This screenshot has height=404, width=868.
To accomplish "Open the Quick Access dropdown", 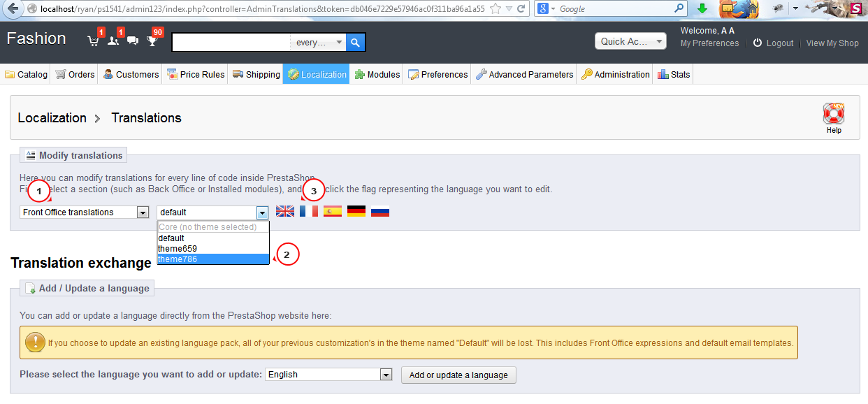I will tap(631, 41).
